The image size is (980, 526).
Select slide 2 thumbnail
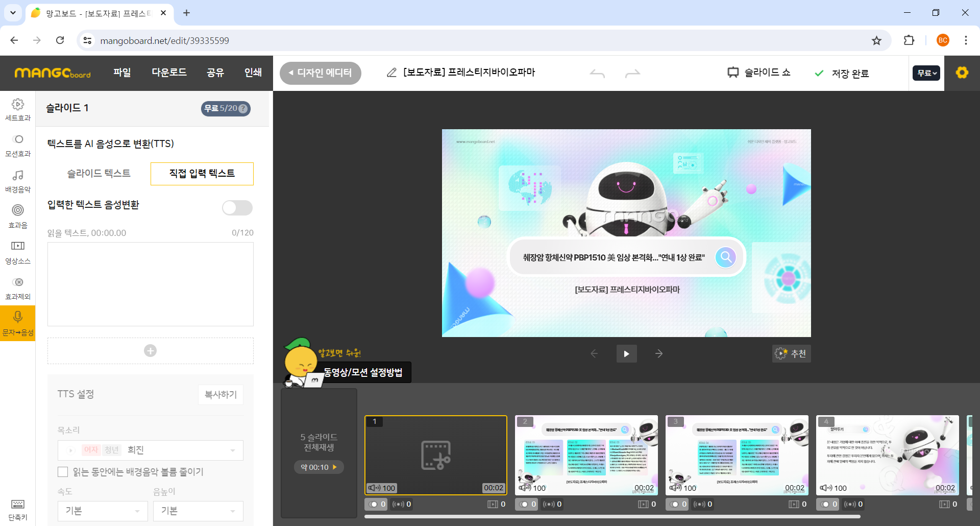(586, 455)
